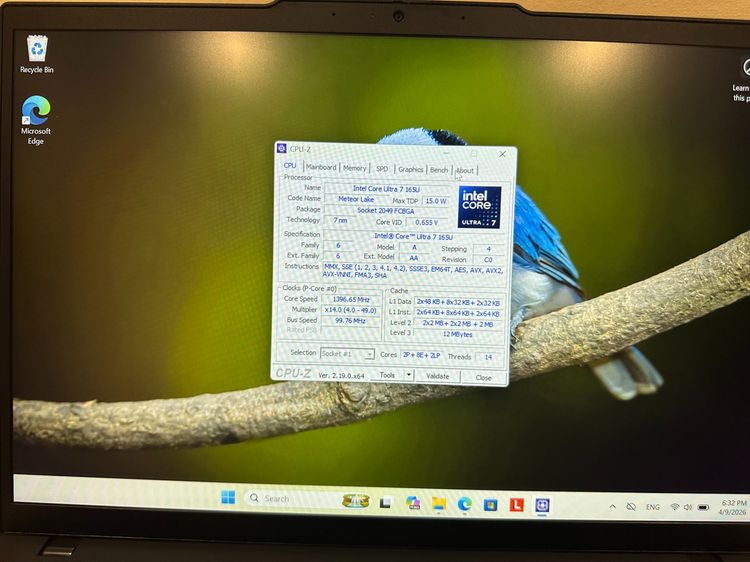Switch to the Graphics tab

pos(410,169)
